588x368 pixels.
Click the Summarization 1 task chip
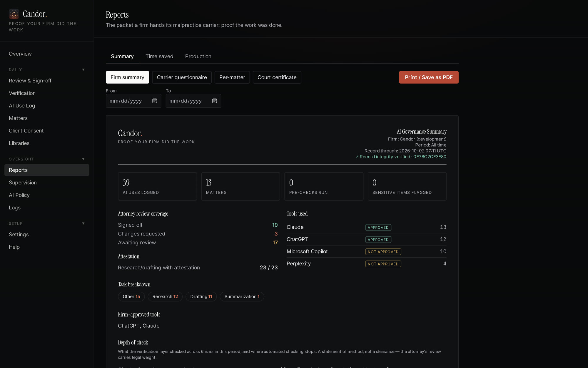tap(242, 297)
